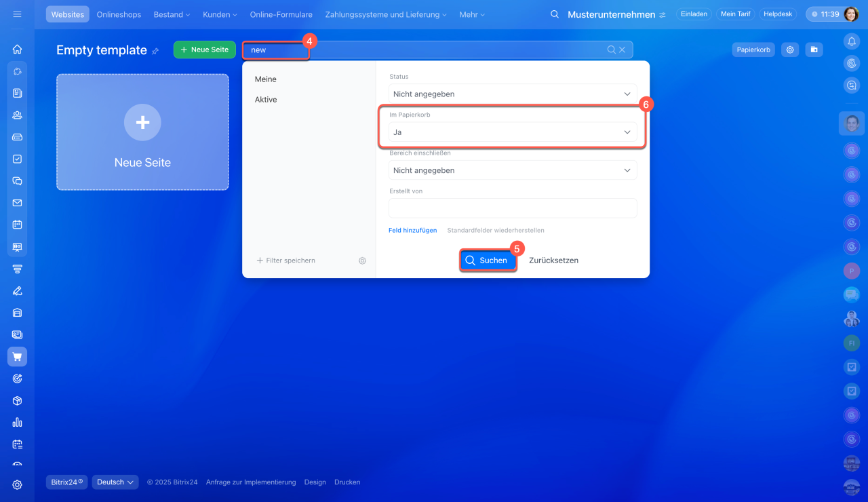Image resolution: width=868 pixels, height=502 pixels.
Task: Open the box inventory icon in sidebar
Action: coord(17,400)
